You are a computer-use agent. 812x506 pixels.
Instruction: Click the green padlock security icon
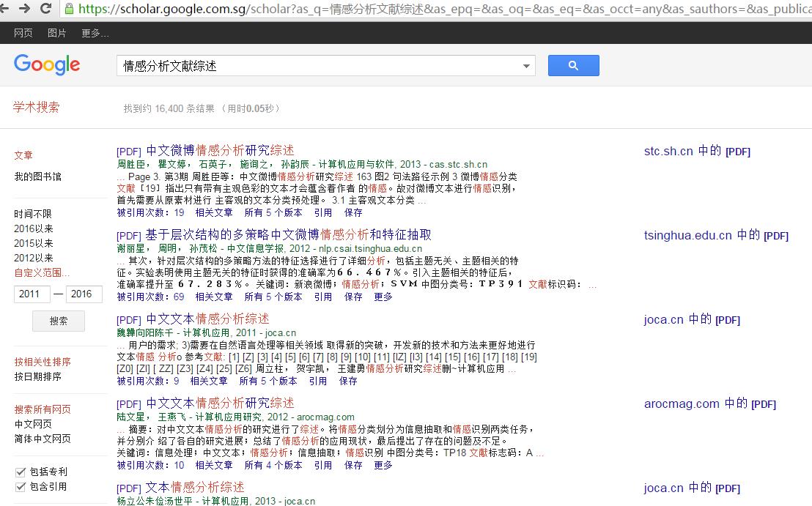(x=69, y=8)
